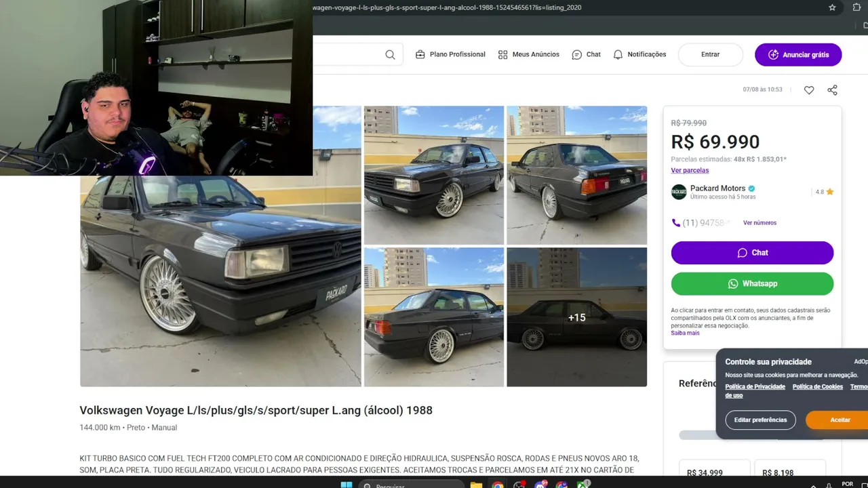The width and height of the screenshot is (868, 488).
Task: Open Notificações from the header
Action: click(639, 54)
